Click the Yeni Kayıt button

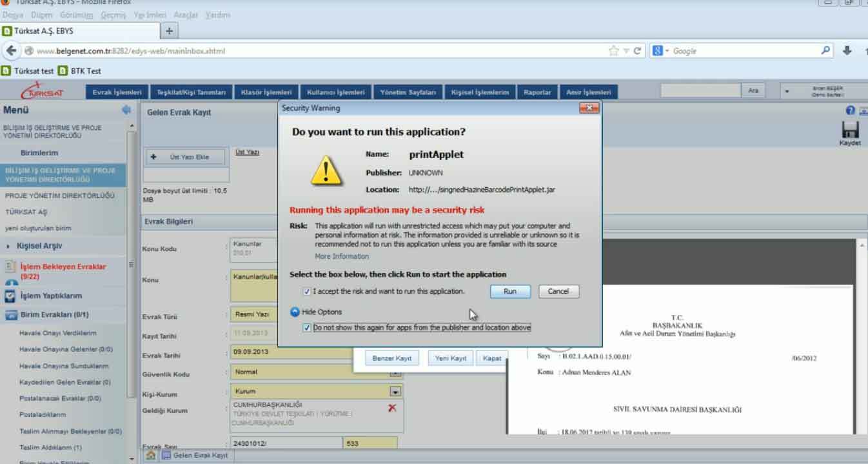(451, 358)
